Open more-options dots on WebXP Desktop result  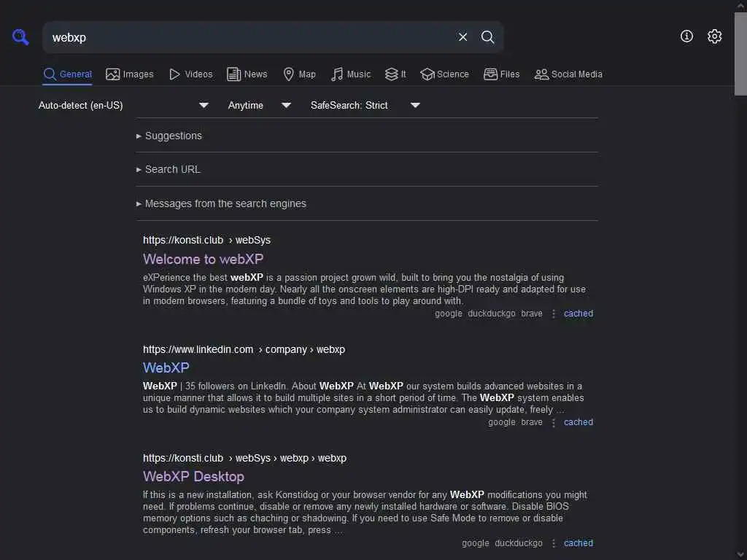coord(553,543)
